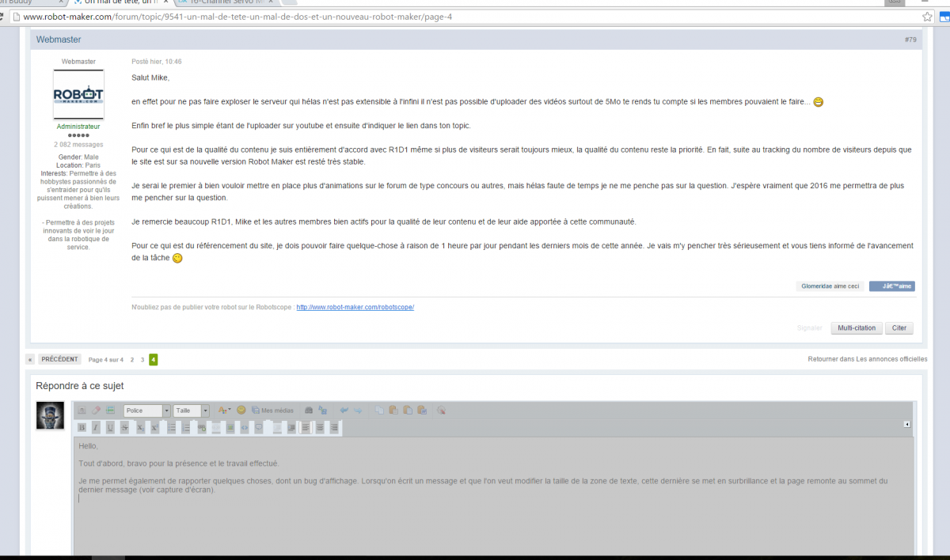
Task: Open the 'Page 4 sur 4' page jump
Action: (x=105, y=360)
